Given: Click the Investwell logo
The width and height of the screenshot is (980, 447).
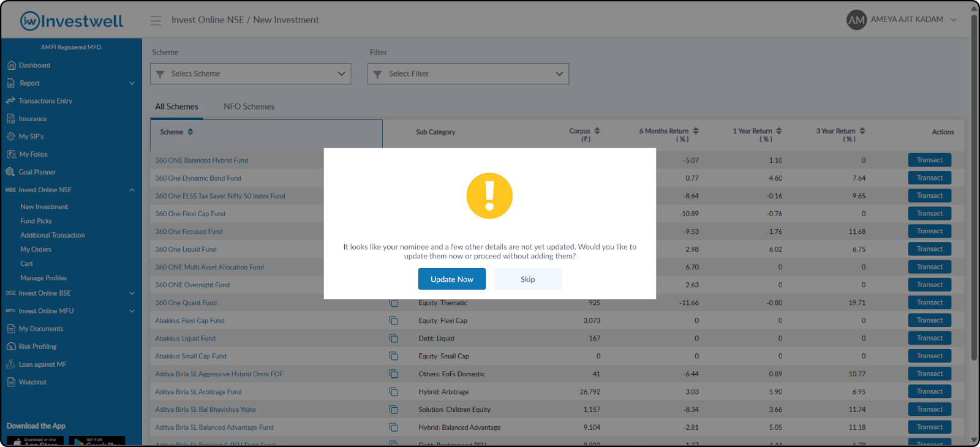Looking at the screenshot, I should click(72, 21).
